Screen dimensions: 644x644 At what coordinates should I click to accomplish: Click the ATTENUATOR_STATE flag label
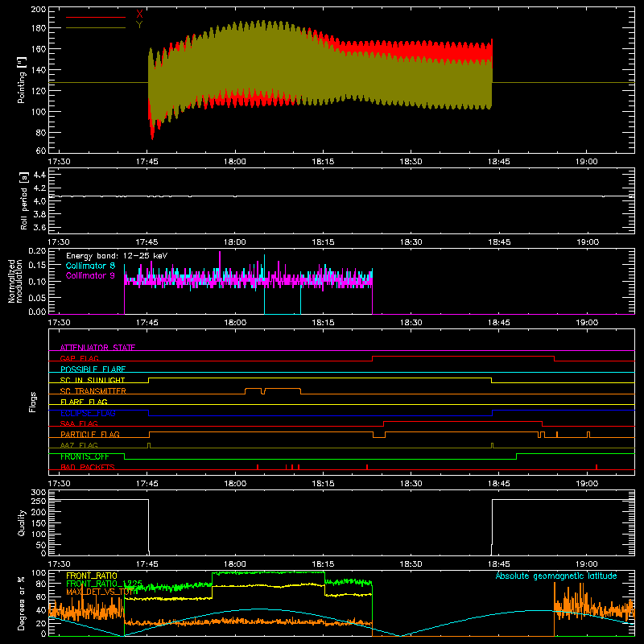[97, 348]
